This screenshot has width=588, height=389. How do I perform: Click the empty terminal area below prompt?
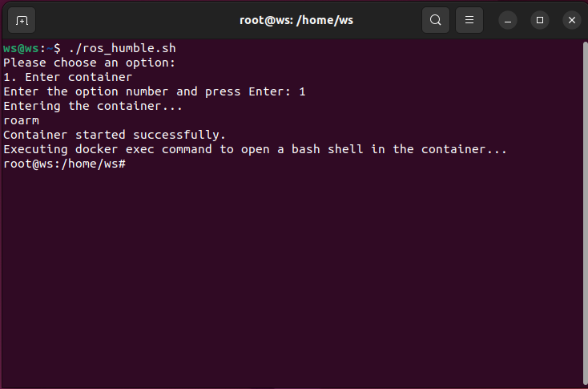[x=292, y=278]
